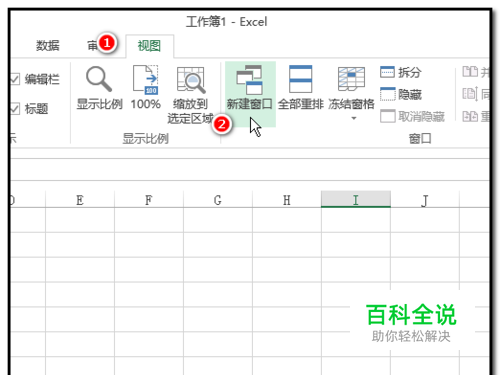This screenshot has height=375, width=500.
Task: Click the Split (拆分) button
Action: click(401, 72)
